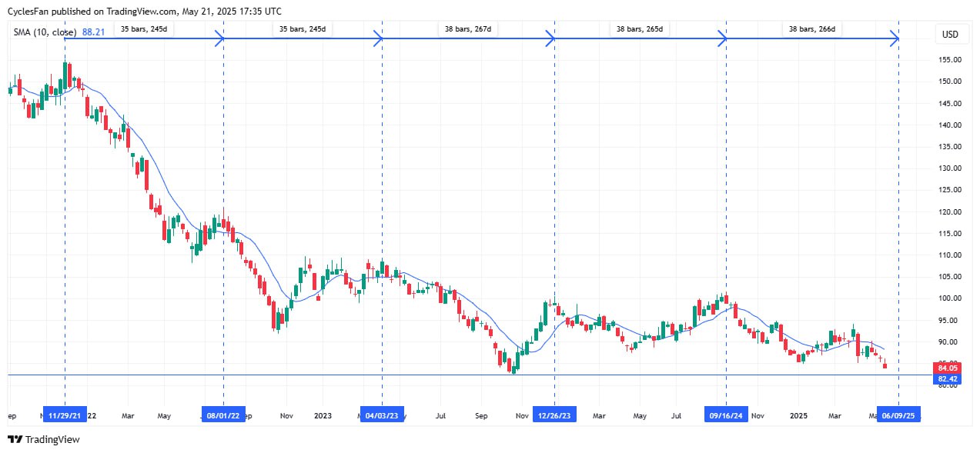Click the red 84.05 current price label
Image resolution: width=980 pixels, height=453 pixels.
pos(946,368)
